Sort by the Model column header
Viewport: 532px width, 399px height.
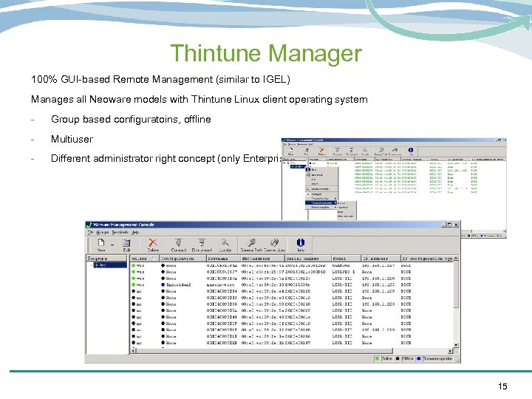(x=346, y=259)
